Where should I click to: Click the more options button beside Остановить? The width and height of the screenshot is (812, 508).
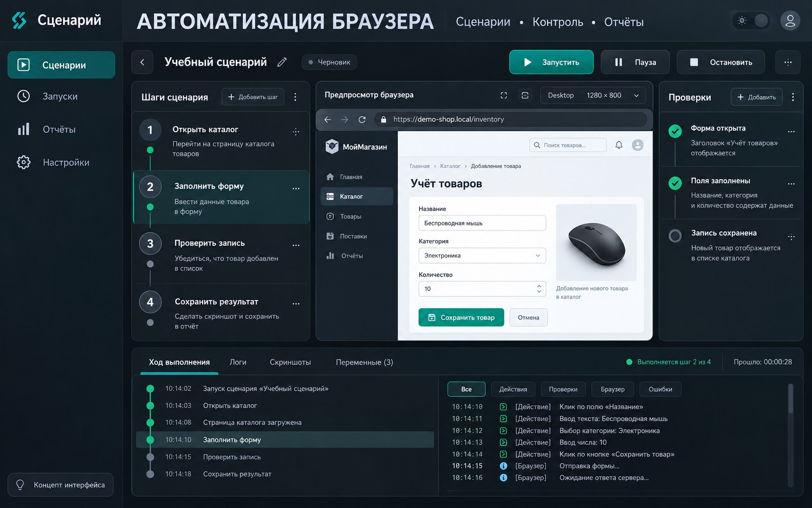tap(788, 62)
